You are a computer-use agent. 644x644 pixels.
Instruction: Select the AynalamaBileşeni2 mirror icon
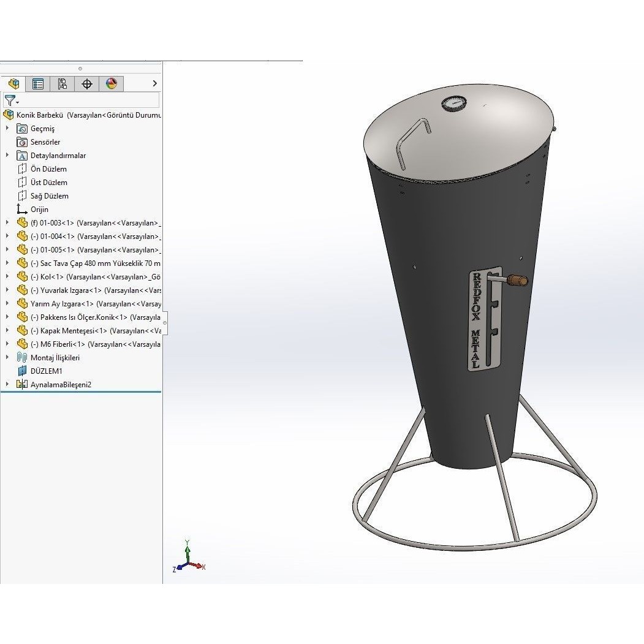22,384
